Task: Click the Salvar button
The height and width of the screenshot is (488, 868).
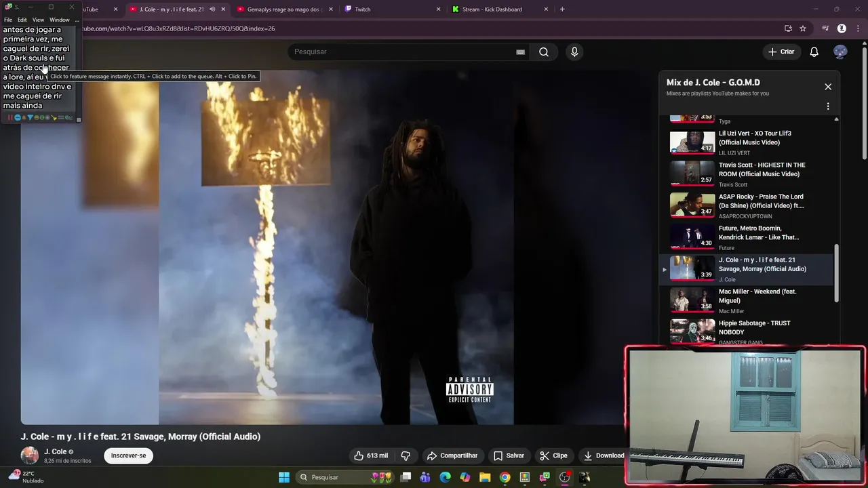Action: pyautogui.click(x=509, y=455)
